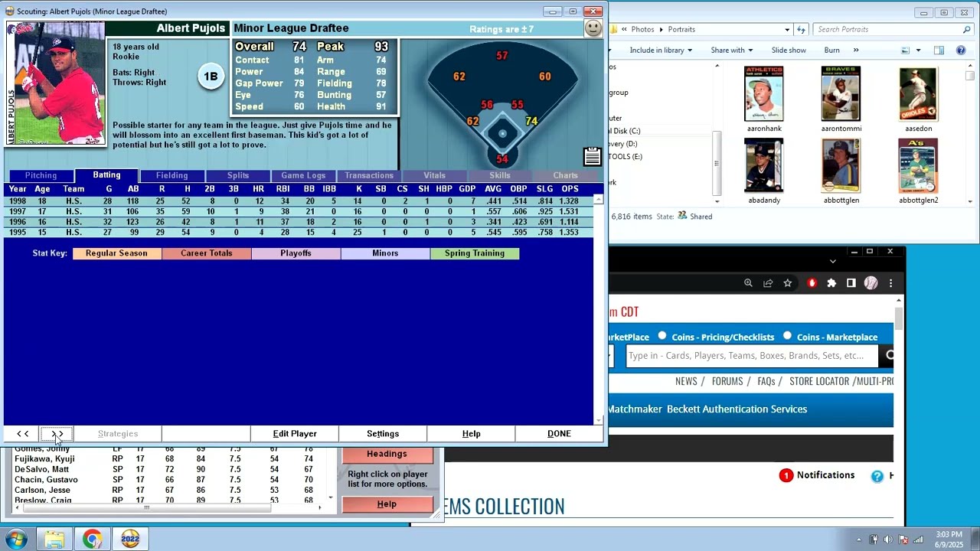Click the pink Help button in player list window
980x551 pixels.
(x=387, y=504)
